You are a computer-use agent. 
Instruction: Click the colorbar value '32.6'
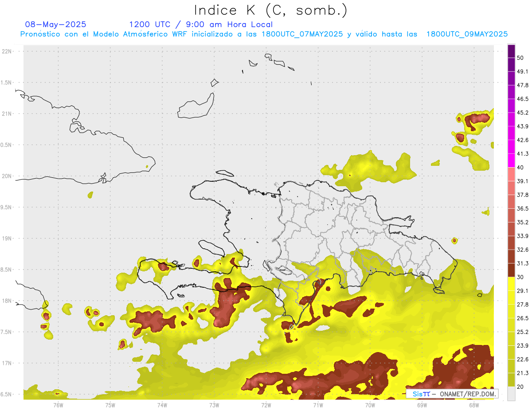(x=523, y=250)
